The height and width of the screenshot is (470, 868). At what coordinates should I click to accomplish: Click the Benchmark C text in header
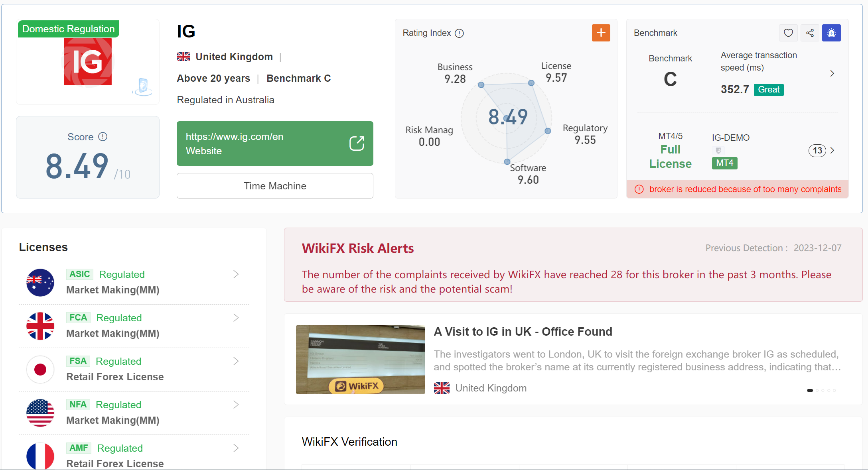(299, 78)
